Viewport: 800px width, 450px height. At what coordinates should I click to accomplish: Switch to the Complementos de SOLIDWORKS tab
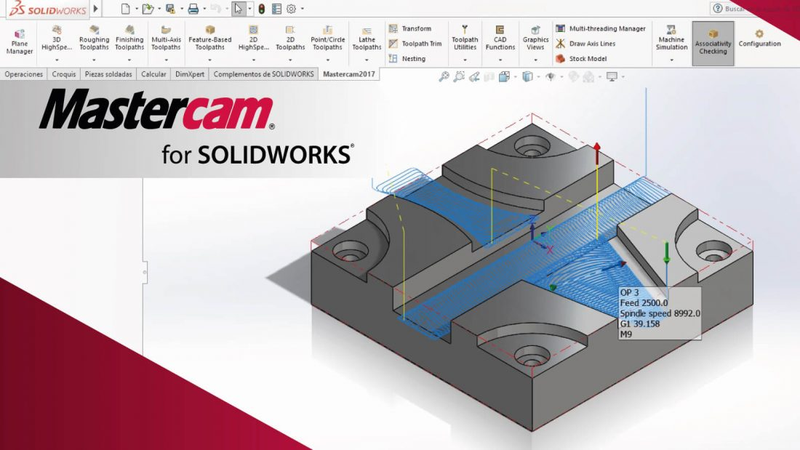click(263, 74)
